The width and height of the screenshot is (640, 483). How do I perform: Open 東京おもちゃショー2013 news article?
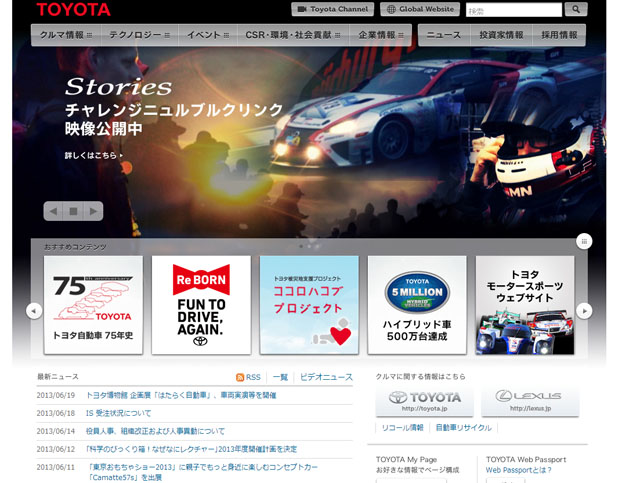pyautogui.click(x=203, y=472)
